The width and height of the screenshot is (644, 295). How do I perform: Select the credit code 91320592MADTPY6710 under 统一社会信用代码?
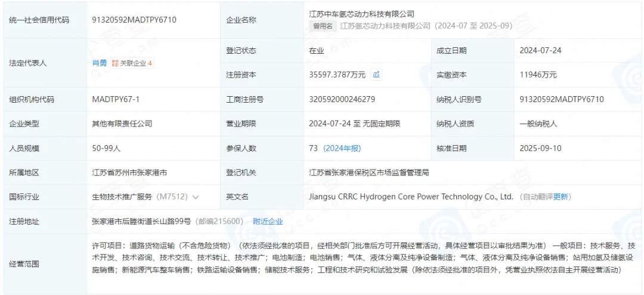(134, 20)
